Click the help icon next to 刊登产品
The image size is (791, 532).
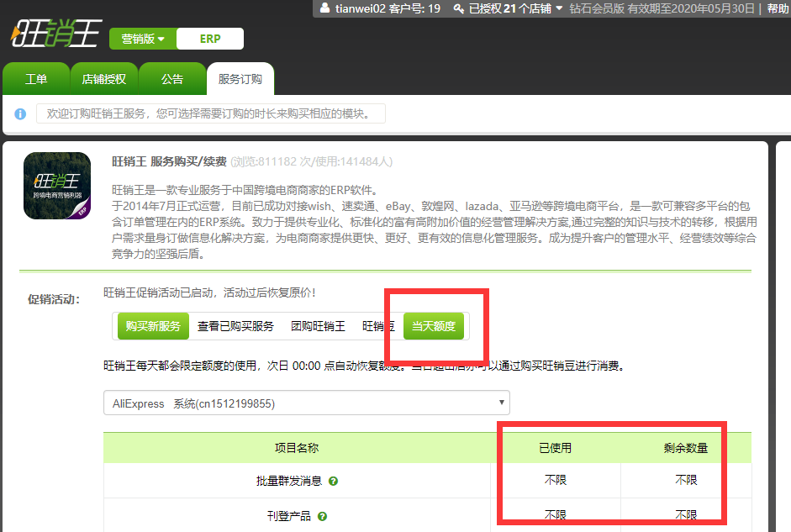tap(322, 516)
